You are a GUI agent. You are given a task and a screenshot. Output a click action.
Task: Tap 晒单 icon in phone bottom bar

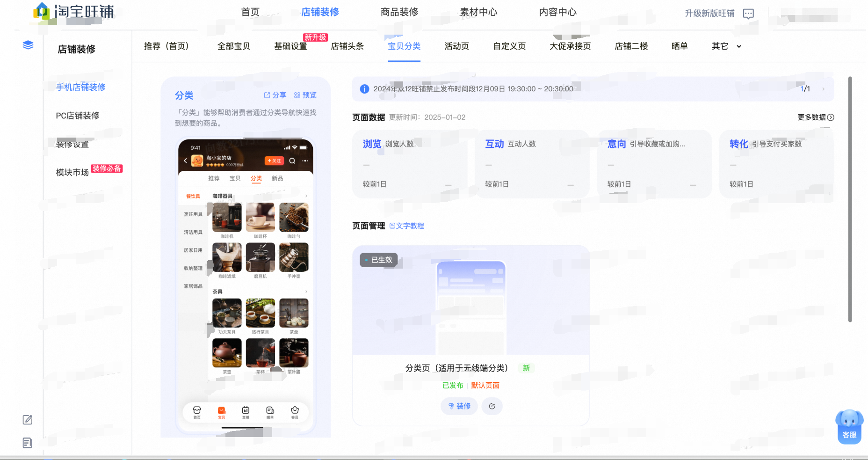coord(270,412)
